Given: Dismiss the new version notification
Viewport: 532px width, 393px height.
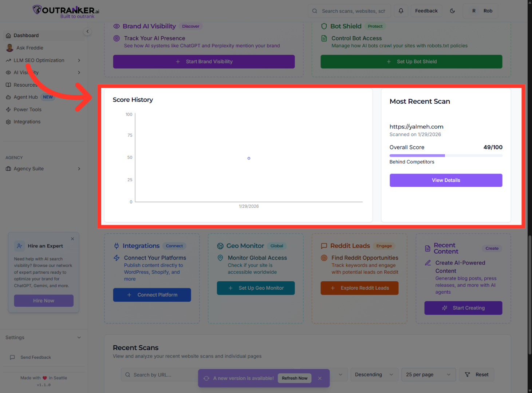Looking at the screenshot, I should click(x=320, y=378).
